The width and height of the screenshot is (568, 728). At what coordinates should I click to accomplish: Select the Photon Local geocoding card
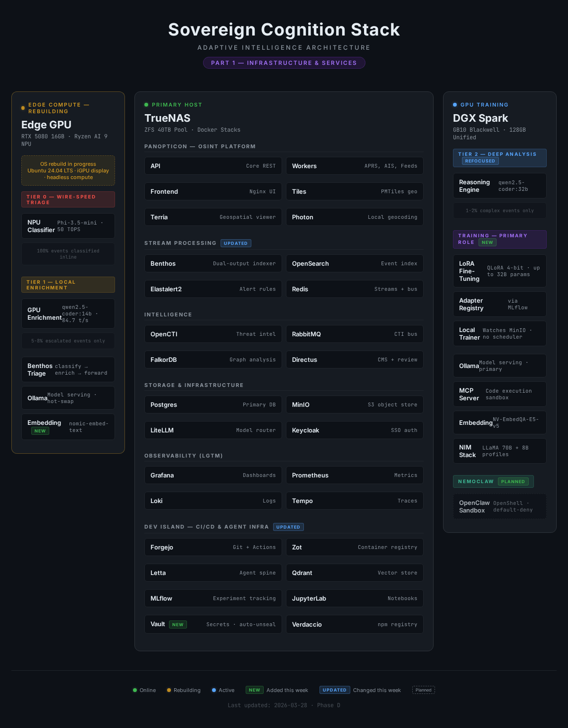355,217
